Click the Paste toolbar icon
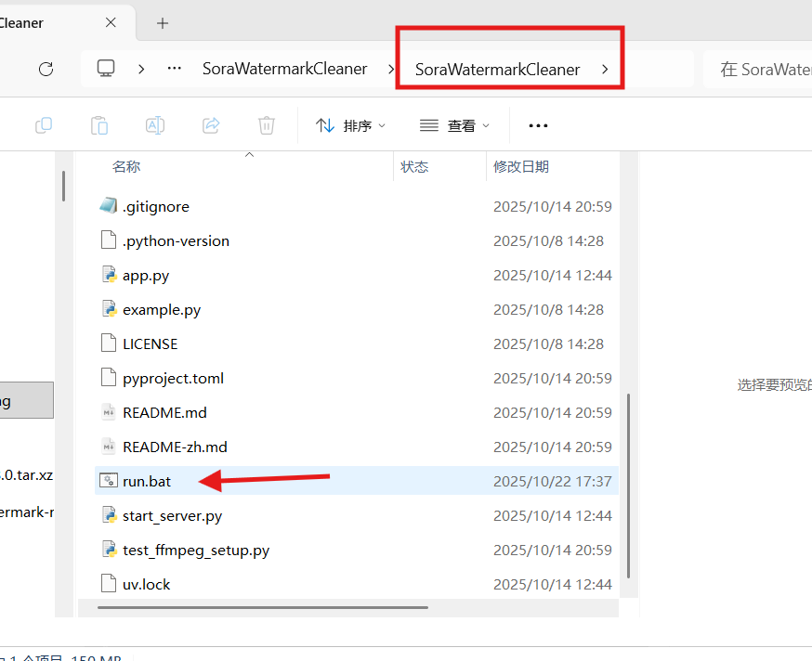Viewport: 812px width, 661px height. [98, 125]
